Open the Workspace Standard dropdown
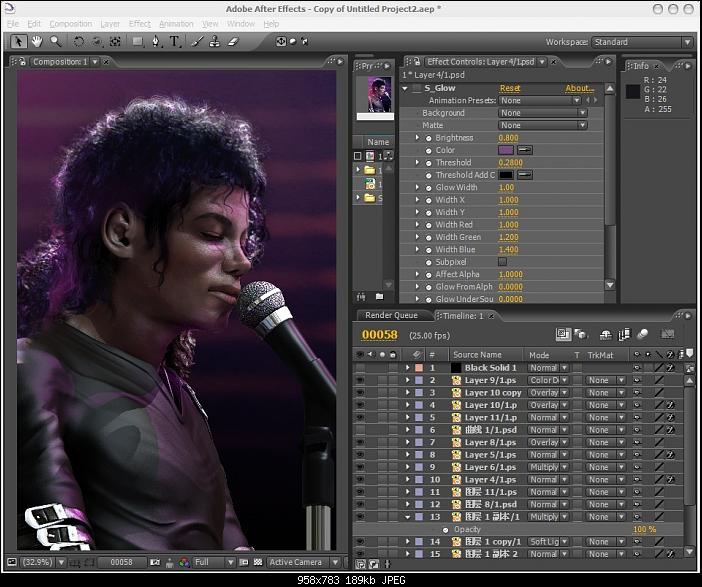702x587 pixels. coord(642,42)
